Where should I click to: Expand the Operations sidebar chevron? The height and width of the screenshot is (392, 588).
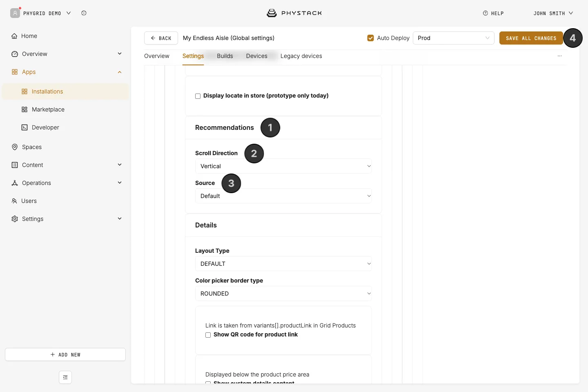pyautogui.click(x=120, y=183)
